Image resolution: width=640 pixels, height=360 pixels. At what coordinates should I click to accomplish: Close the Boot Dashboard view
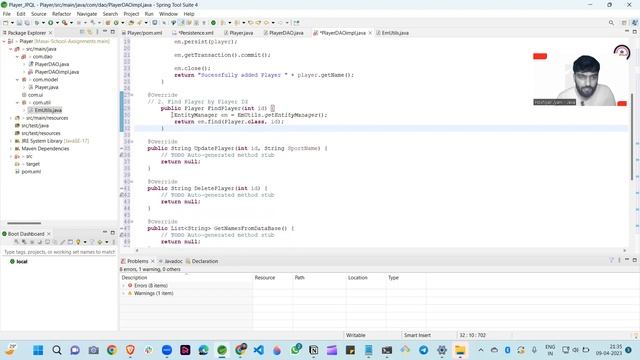49,234
